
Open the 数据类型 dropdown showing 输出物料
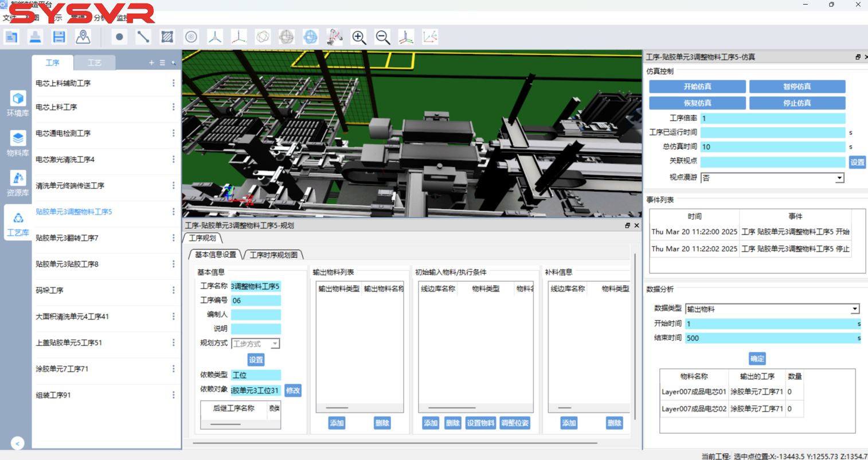click(x=772, y=309)
